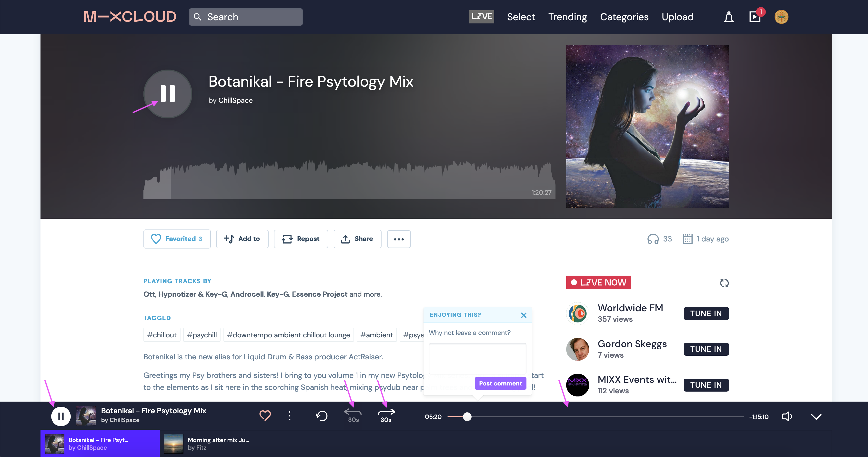This screenshot has width=868, height=457.
Task: Tune in to Worldwide FM
Action: [x=706, y=313]
